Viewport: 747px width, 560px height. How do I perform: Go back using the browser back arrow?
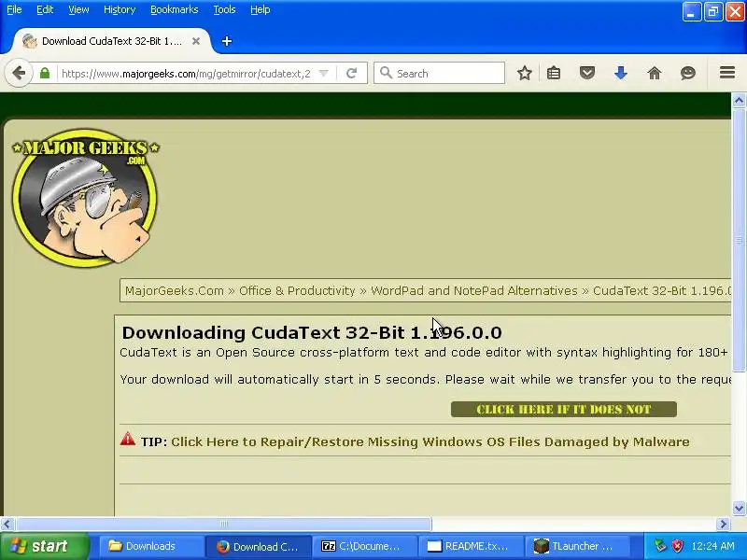pyautogui.click(x=19, y=74)
